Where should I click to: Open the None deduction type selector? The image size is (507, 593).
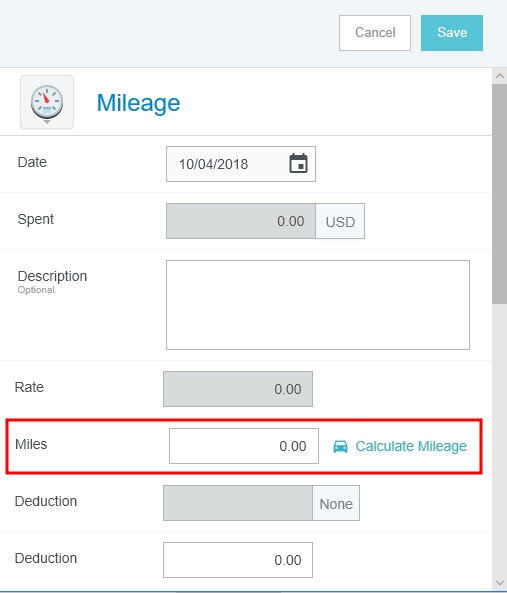(x=336, y=503)
